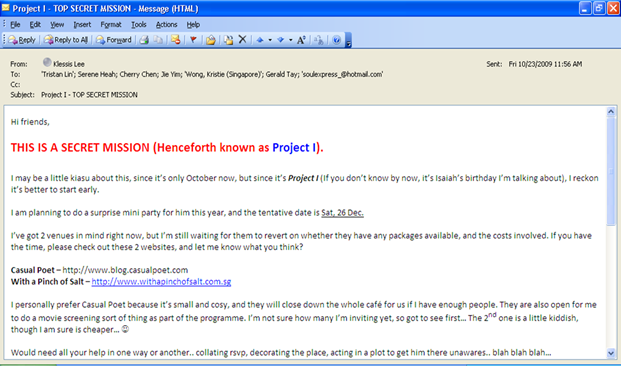Click recipient Jie Yim in To field
The width and height of the screenshot is (621, 366).
[170, 74]
